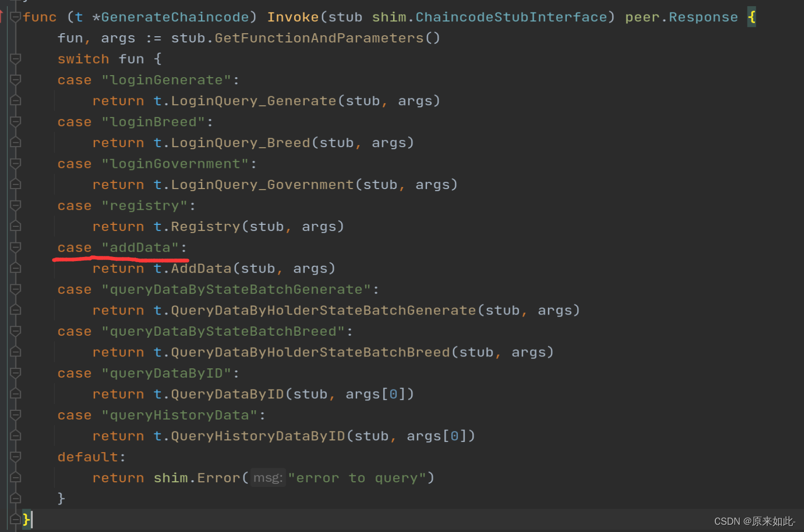This screenshot has width=804, height=532.
Task: Fold the case "loginGenerate" block
Action: [16, 80]
